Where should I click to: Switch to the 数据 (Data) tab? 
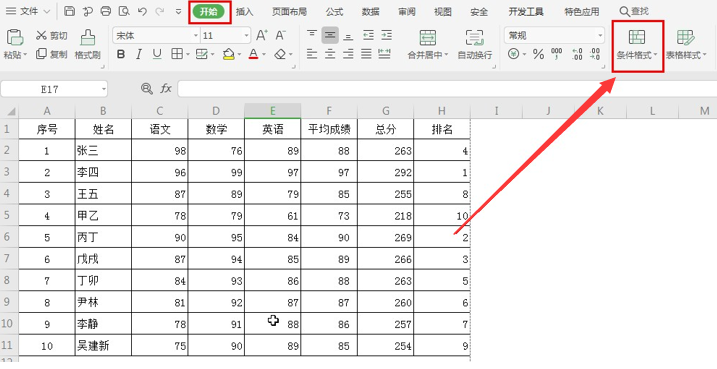(370, 12)
